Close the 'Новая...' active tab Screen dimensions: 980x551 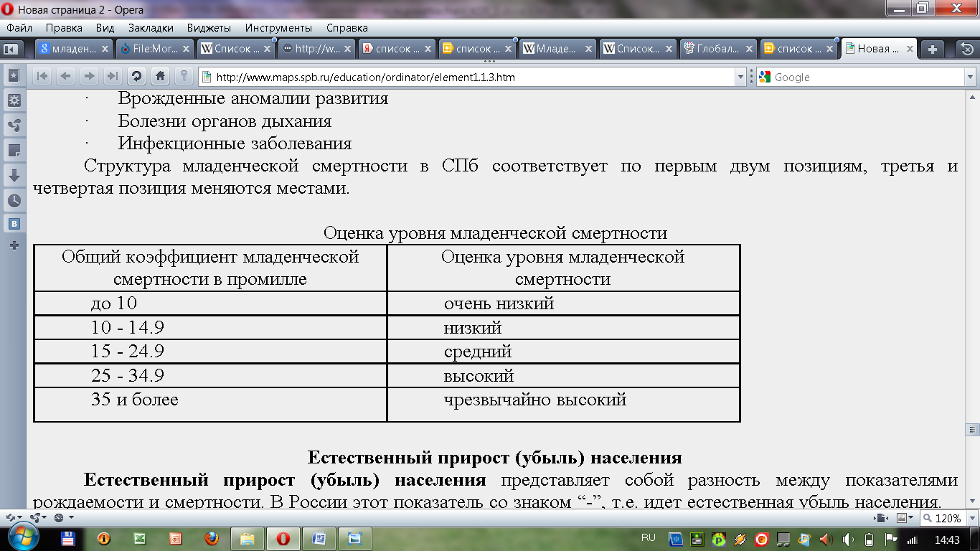pos(909,49)
